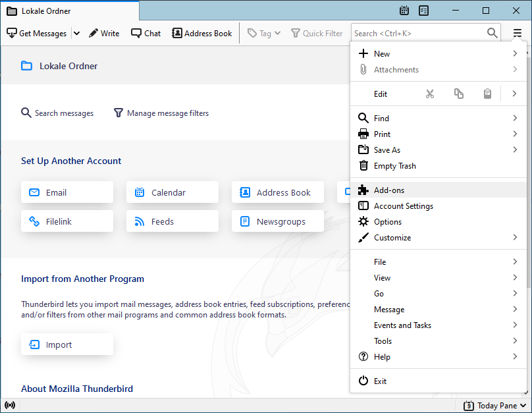Click the online status icon in status bar
Viewport: 532px width, 413px height.
point(10,405)
